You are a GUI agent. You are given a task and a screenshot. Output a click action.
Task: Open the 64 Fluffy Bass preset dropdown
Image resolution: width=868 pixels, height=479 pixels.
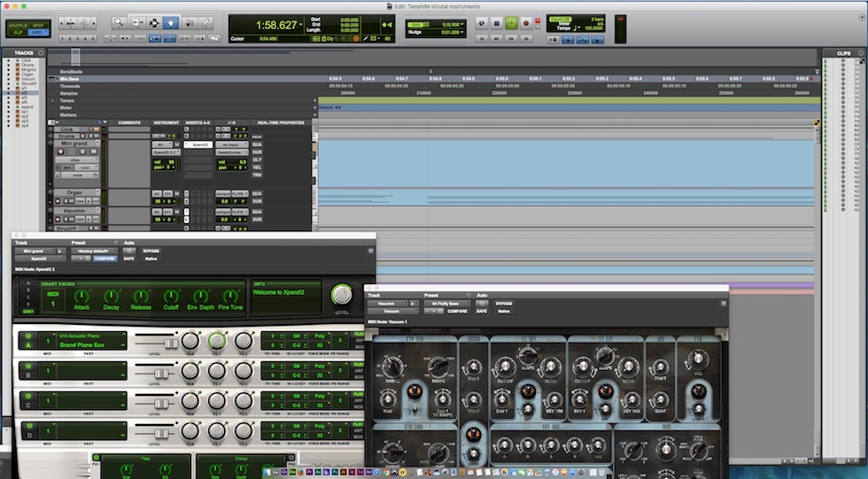tap(446, 304)
